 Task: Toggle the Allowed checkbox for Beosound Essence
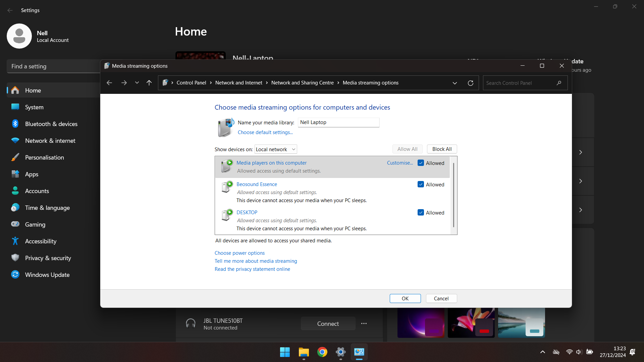pos(421,184)
